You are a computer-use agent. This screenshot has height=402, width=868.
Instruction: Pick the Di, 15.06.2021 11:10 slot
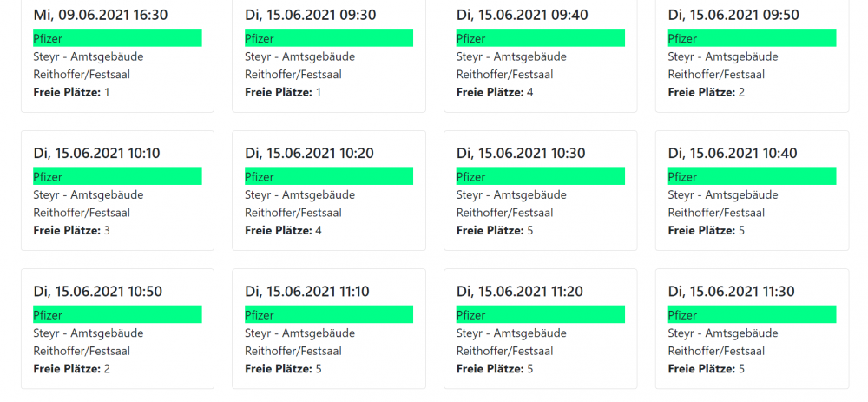(x=329, y=329)
